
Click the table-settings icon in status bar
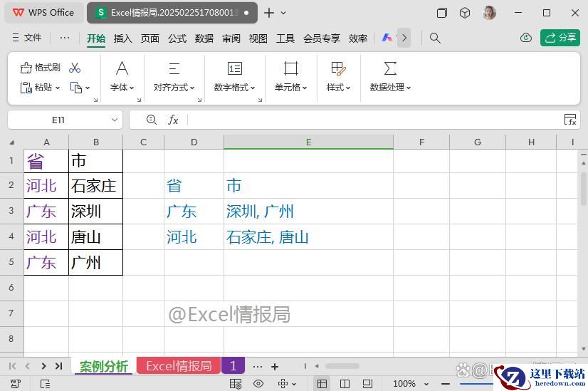tap(236, 383)
